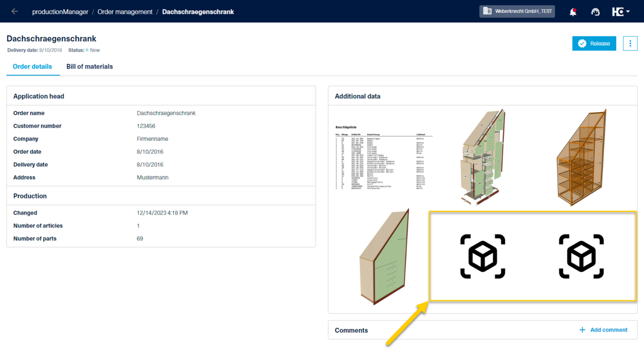Image resolution: width=644 pixels, height=362 pixels.
Task: Click the support headset icon
Action: [595, 11]
